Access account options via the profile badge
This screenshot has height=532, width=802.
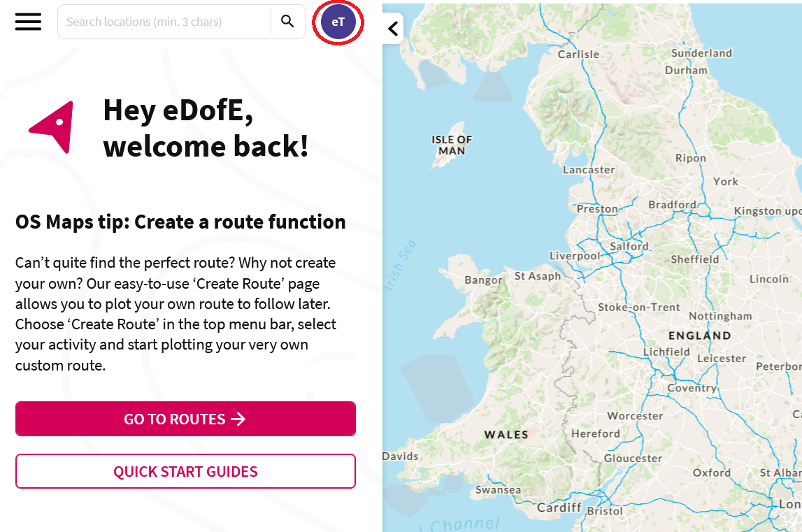coord(338,22)
